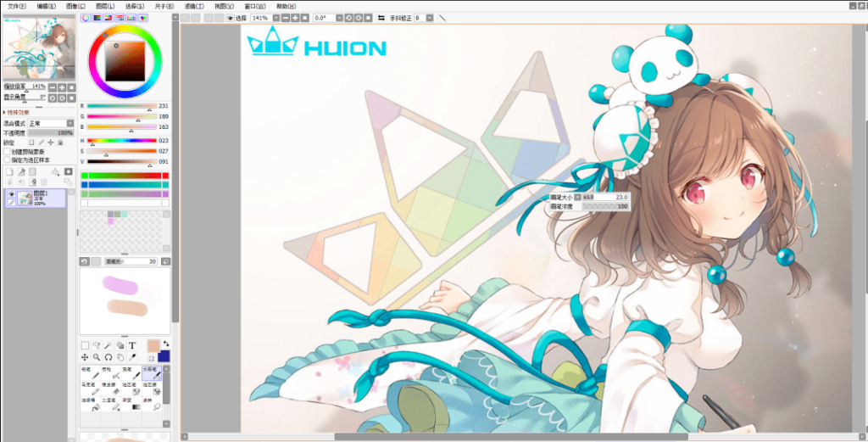868x442 pixels.
Task: Select the rectangular selection tool
Action: coord(85,345)
